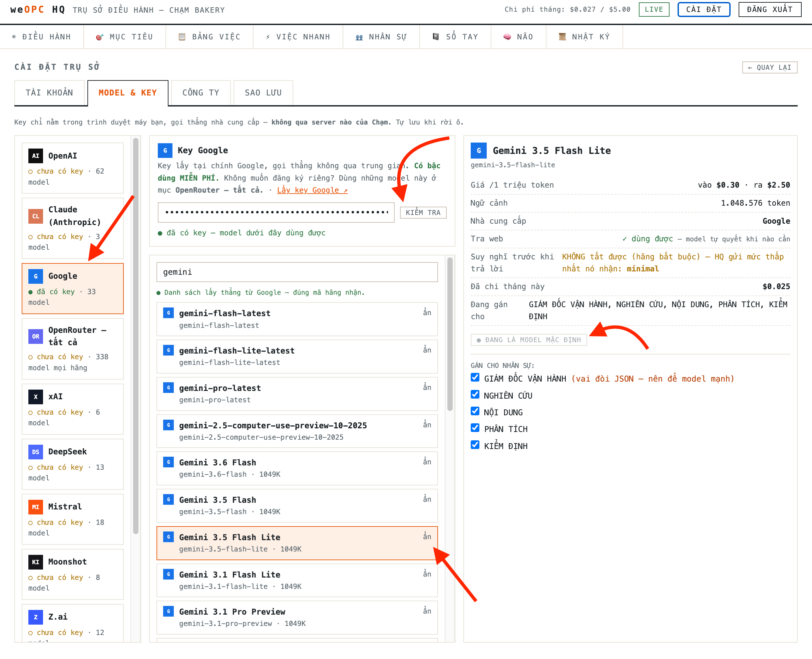Toggle the PHÂN TÍCH checkbox
The height and width of the screenshot is (659, 812).
click(475, 428)
